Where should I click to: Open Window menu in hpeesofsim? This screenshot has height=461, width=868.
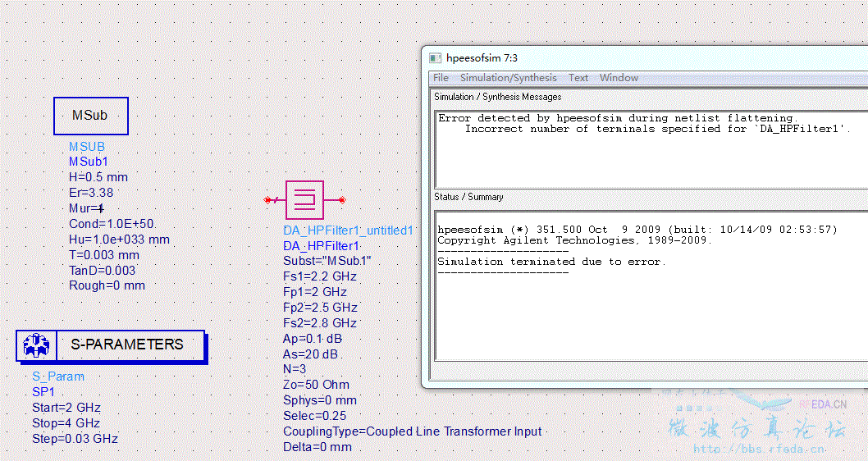(619, 78)
